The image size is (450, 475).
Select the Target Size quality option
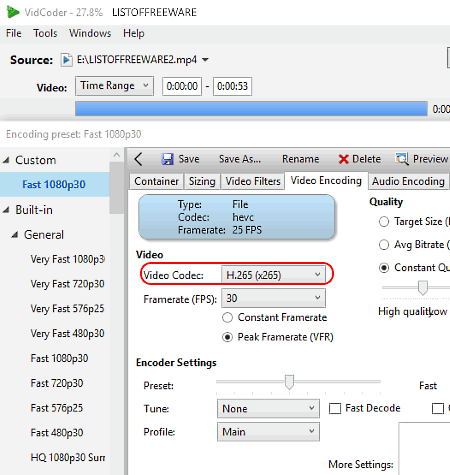pos(384,222)
